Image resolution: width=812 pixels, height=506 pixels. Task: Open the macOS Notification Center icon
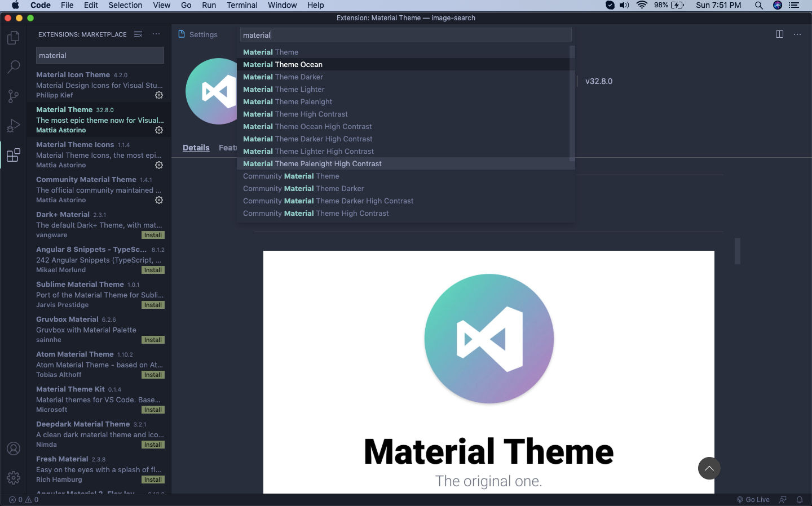point(794,5)
